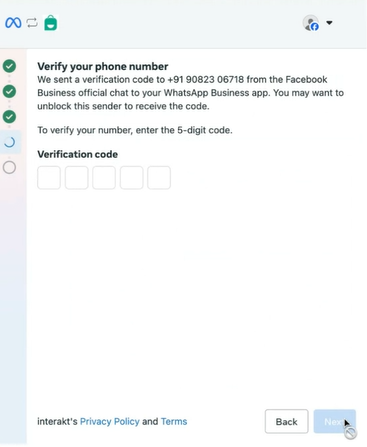367x447 pixels.
Task: Open the account dropdown arrow
Action: point(329,23)
